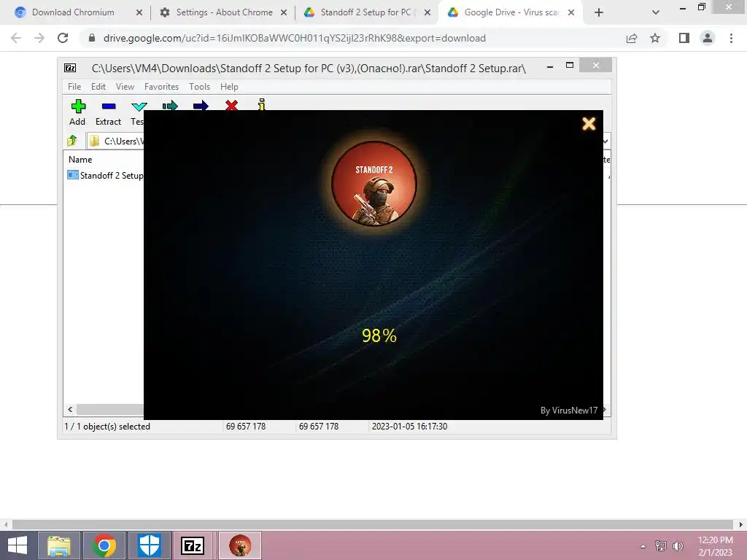Expand the 7-Zip address path dropdown
Viewport: 747px width, 560px height.
tap(605, 141)
